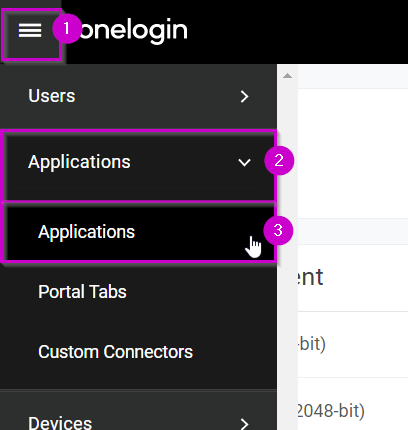Select the Devices menu item
Image resolution: width=408 pixels, height=430 pixels.
tap(138, 411)
